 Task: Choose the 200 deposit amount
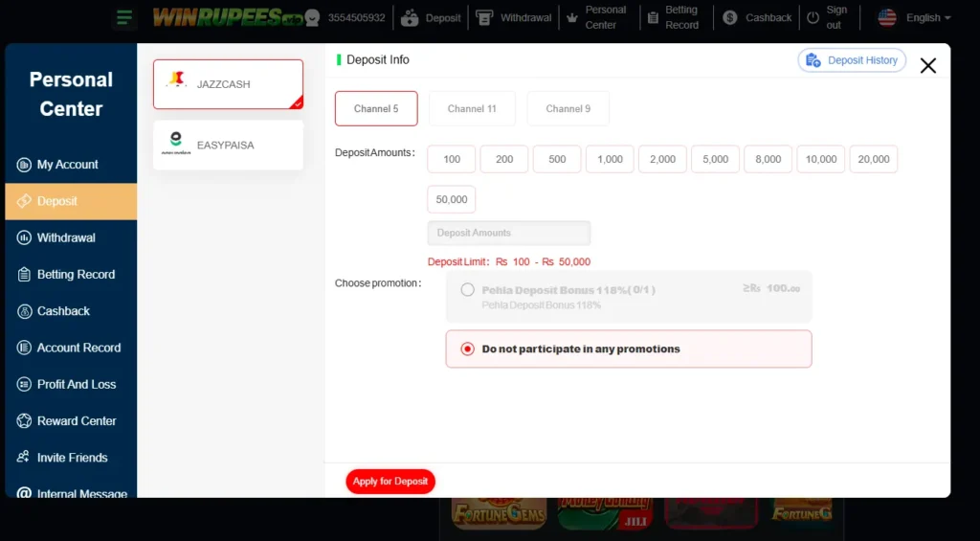(x=504, y=160)
